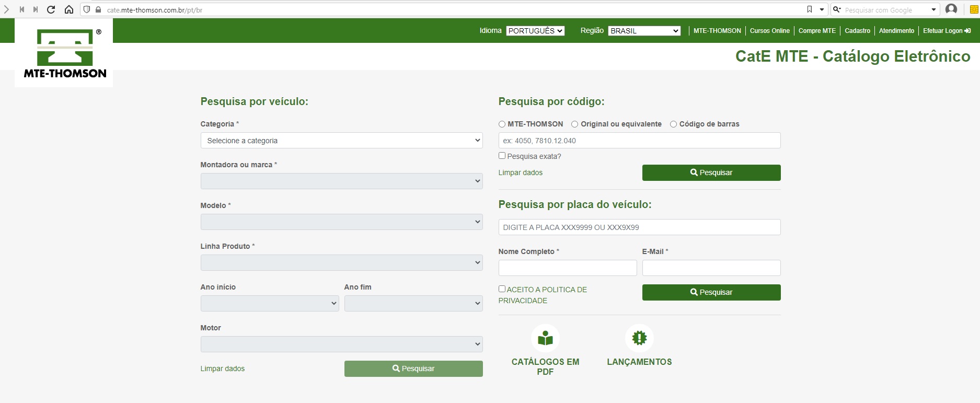Viewport: 980px width, 403px height.
Task: Reload the page with browser refresh icon
Action: (x=51, y=9)
